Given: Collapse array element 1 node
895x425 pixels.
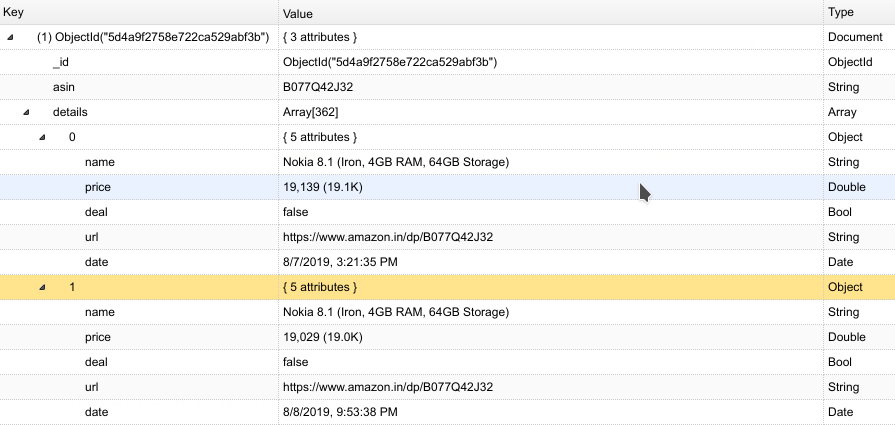Looking at the screenshot, I should coord(42,288).
